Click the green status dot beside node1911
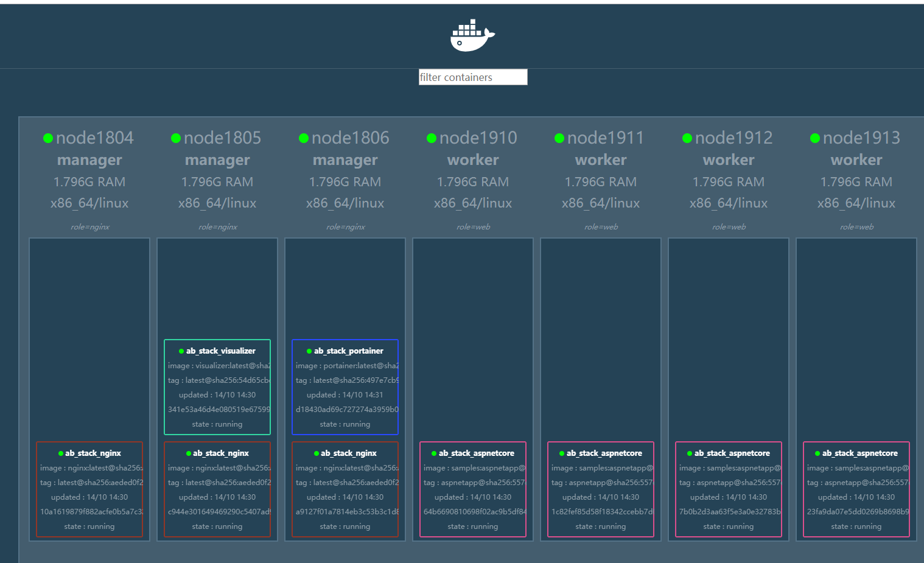 (x=559, y=139)
